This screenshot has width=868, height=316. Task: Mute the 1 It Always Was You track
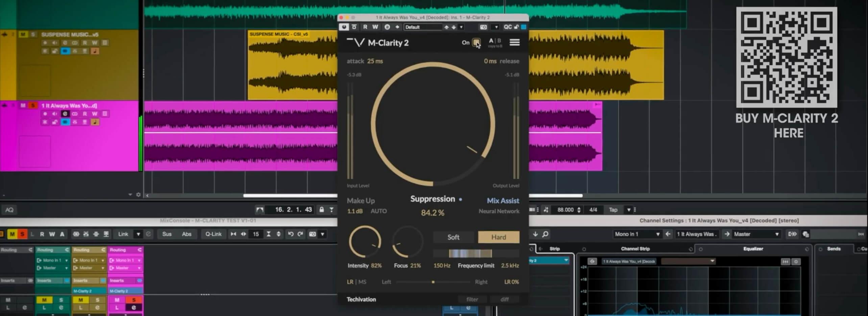pyautogui.click(x=23, y=105)
